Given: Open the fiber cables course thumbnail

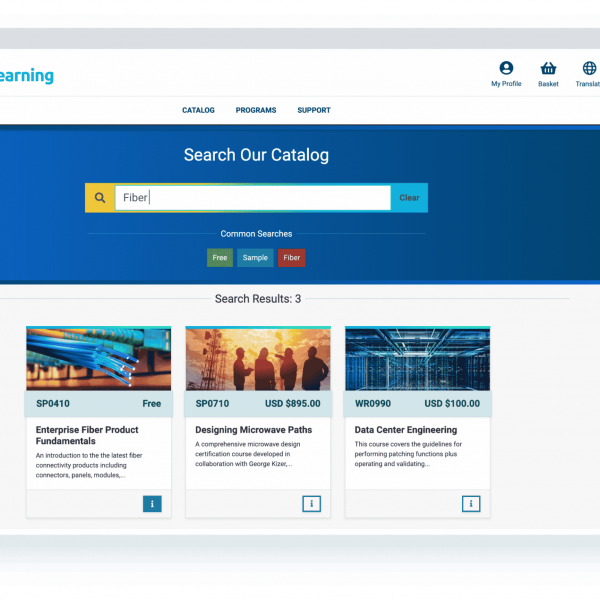Looking at the screenshot, I should point(98,358).
